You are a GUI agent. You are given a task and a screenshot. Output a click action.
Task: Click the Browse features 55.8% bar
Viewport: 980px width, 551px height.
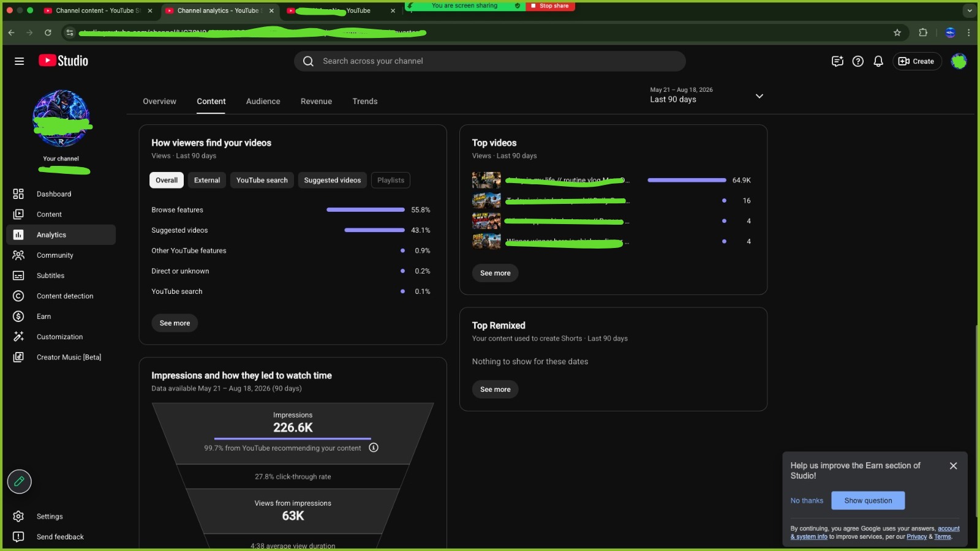click(366, 210)
